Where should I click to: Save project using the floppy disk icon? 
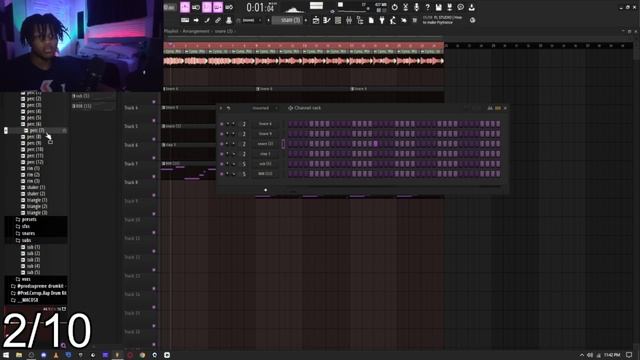pyautogui.click(x=438, y=7)
